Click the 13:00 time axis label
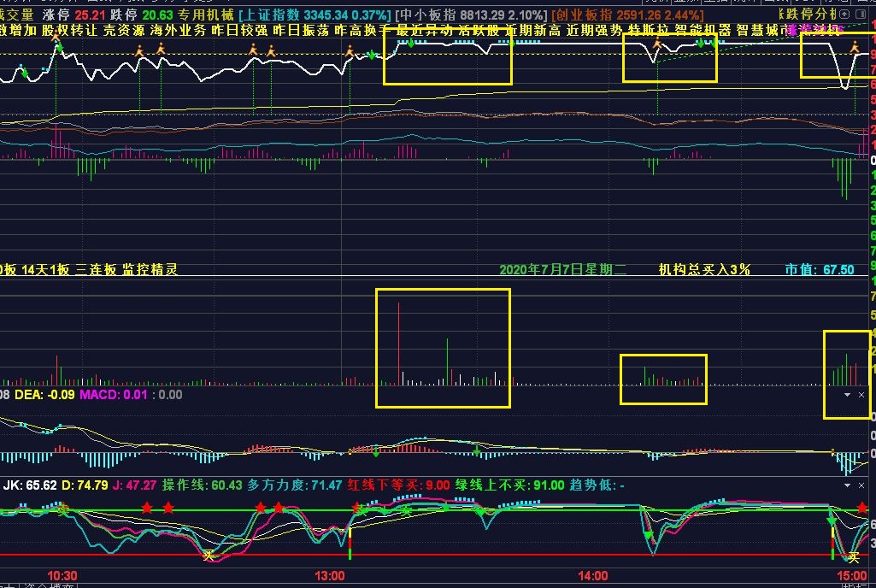 coord(329,576)
